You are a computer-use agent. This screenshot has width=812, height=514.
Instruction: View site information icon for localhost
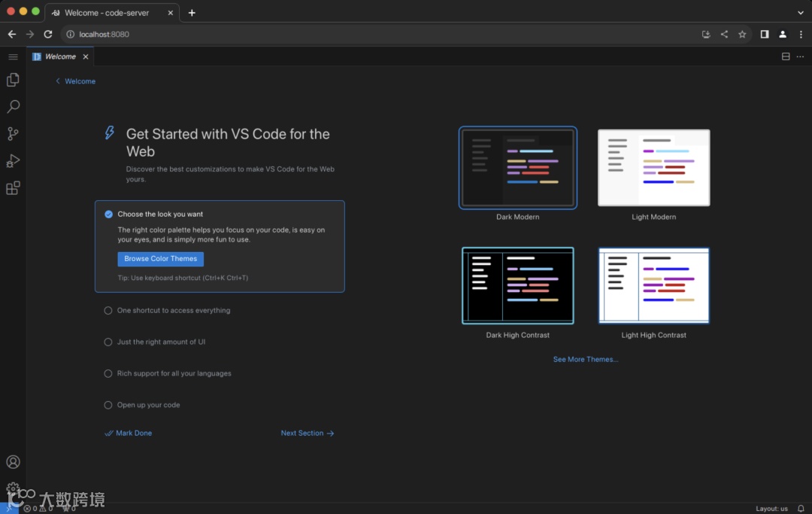click(70, 34)
